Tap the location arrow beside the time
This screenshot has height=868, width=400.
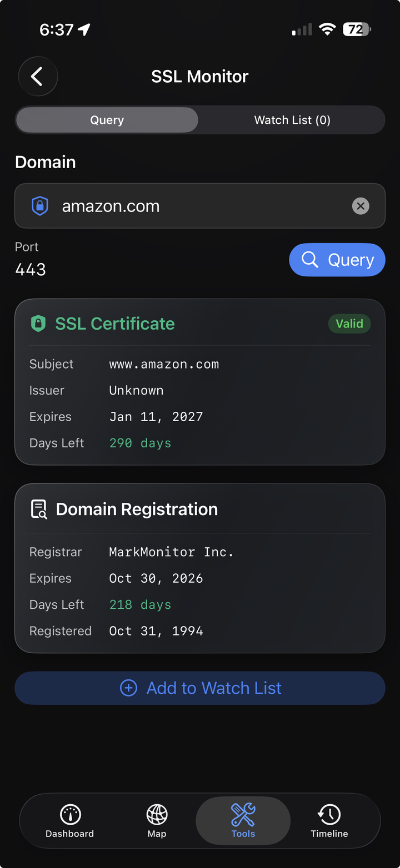(84, 29)
